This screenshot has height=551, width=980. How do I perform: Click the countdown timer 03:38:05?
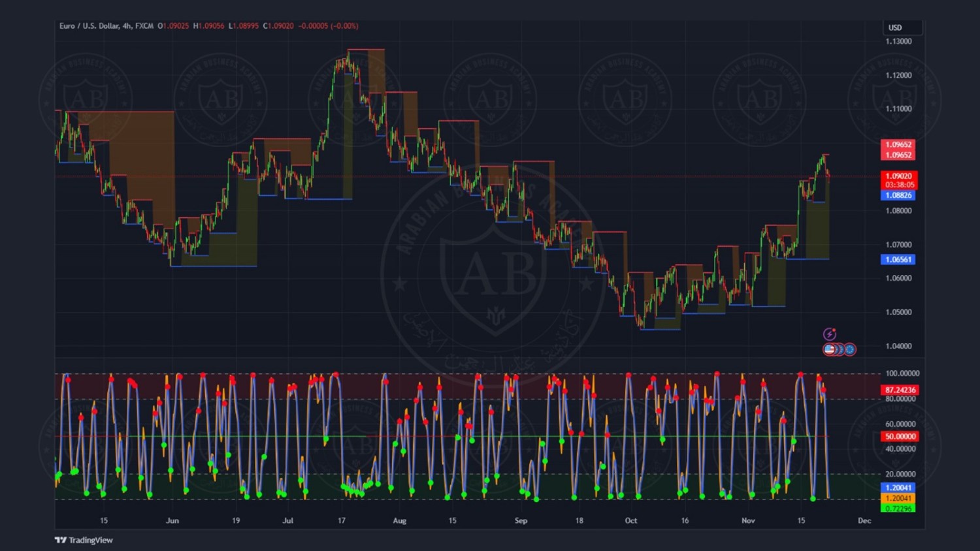click(899, 185)
